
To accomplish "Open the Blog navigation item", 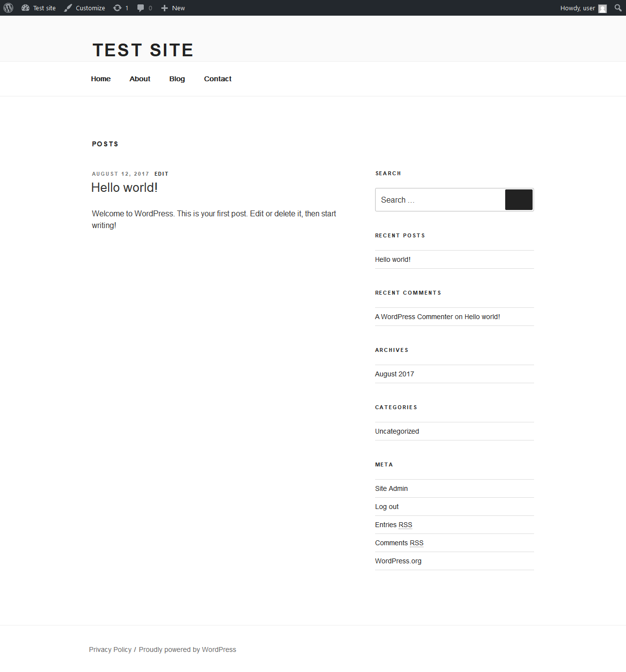I will [x=177, y=79].
